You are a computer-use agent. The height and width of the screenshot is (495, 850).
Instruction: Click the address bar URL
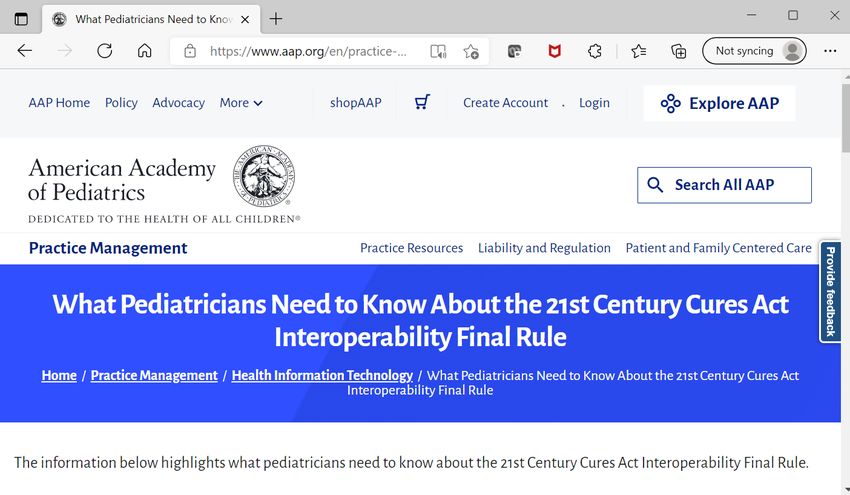click(308, 52)
